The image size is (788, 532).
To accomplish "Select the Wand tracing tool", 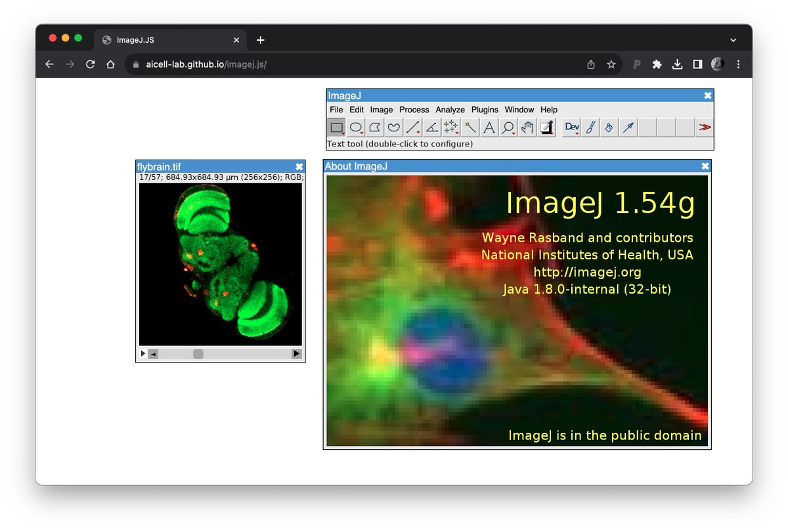I will pyautogui.click(x=470, y=127).
